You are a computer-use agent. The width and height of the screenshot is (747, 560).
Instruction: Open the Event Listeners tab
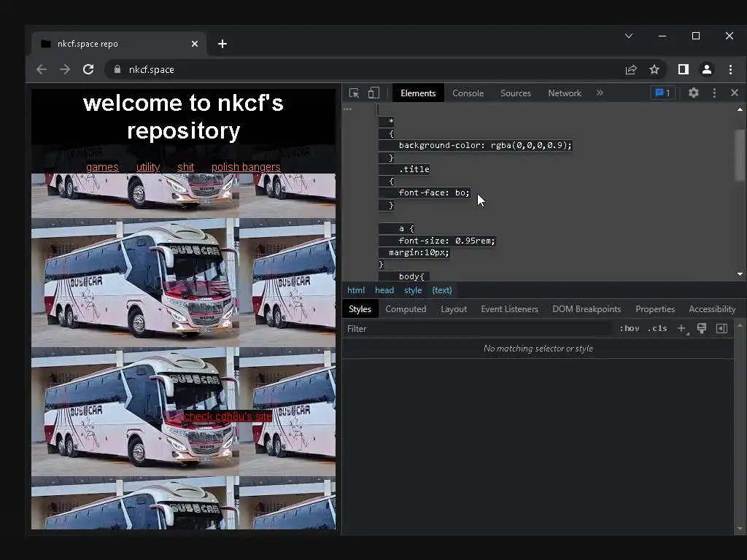tap(509, 309)
